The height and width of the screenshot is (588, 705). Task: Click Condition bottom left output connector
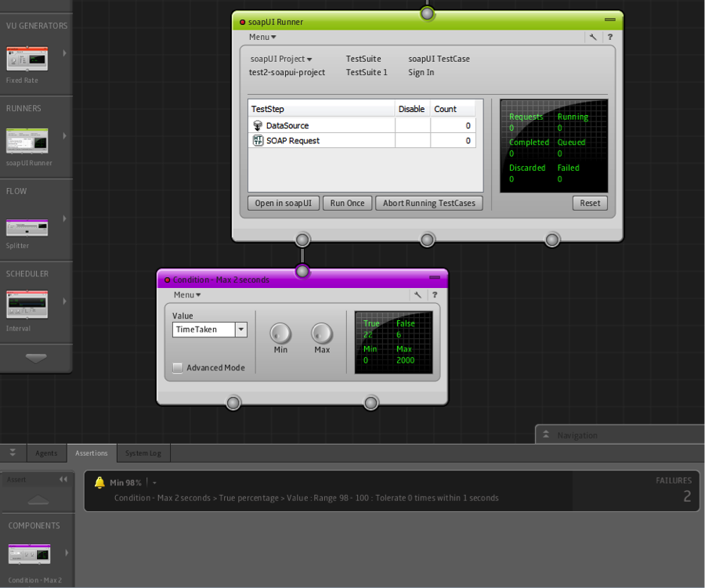[x=233, y=402]
